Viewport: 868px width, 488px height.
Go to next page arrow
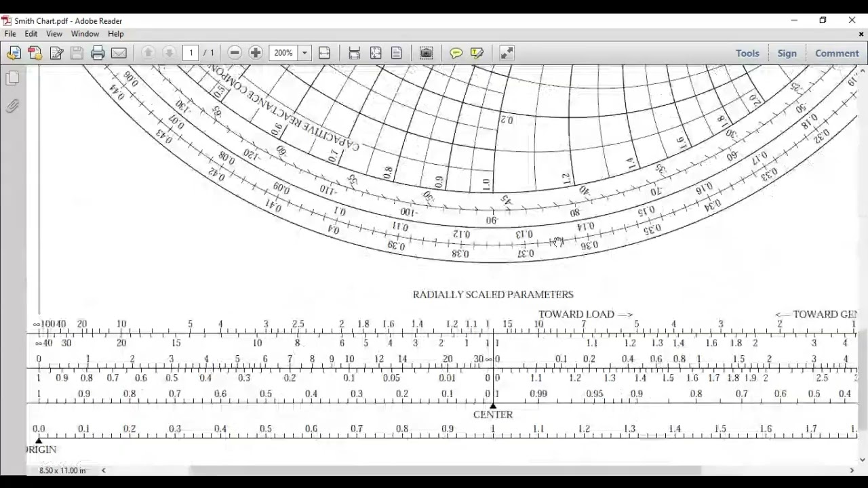(169, 53)
